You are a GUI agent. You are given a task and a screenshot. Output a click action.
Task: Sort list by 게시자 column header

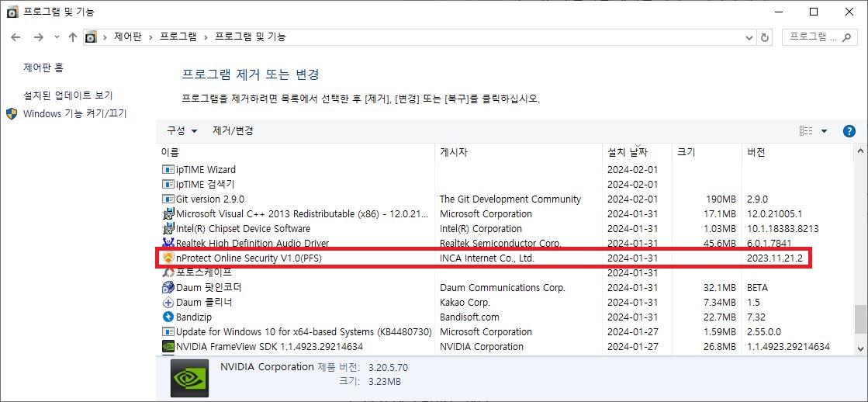pos(520,152)
